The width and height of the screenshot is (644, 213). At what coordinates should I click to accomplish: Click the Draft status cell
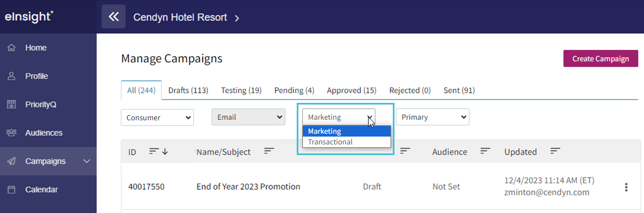point(372,187)
